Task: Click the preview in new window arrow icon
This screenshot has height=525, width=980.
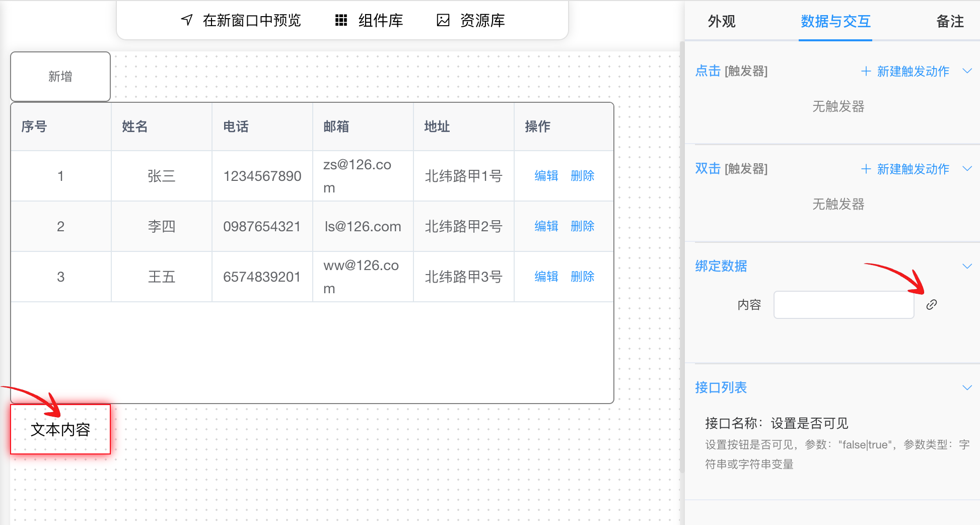Action: point(187,20)
